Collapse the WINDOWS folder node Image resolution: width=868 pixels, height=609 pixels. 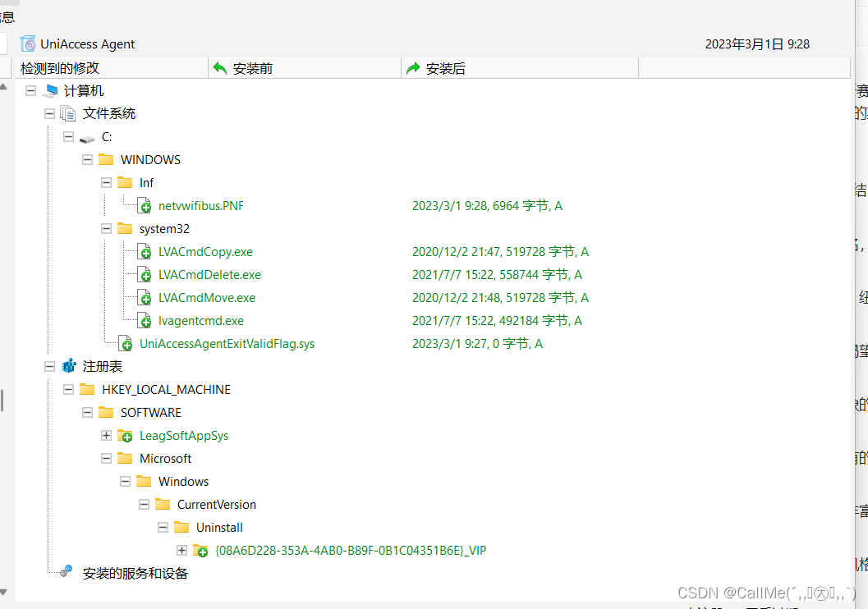88,160
